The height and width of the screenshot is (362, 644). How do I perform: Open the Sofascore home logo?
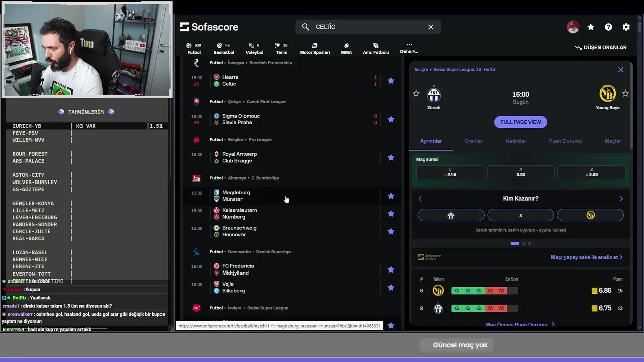tap(209, 27)
